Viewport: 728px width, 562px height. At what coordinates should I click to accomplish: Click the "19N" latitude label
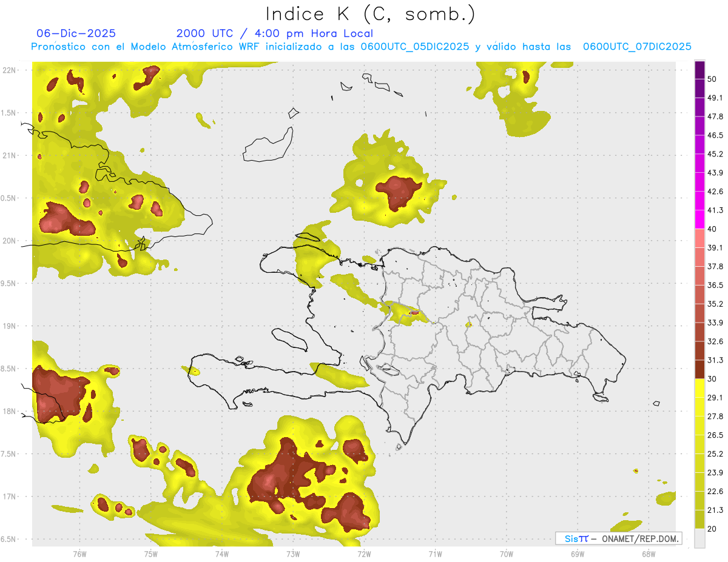point(10,326)
